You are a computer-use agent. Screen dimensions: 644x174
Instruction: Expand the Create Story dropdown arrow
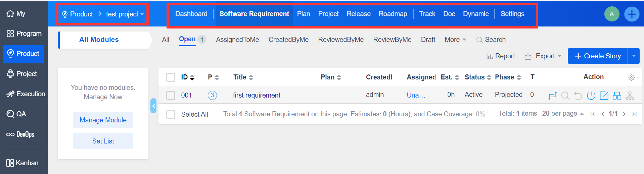(633, 56)
